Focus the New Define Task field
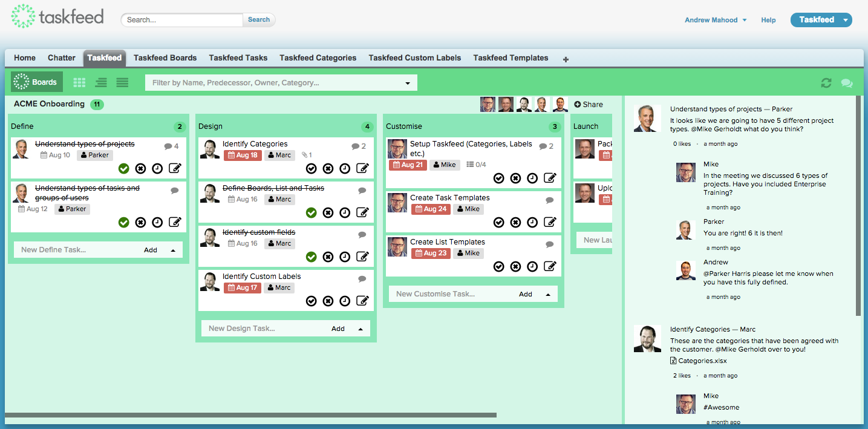This screenshot has width=868, height=429. point(77,250)
